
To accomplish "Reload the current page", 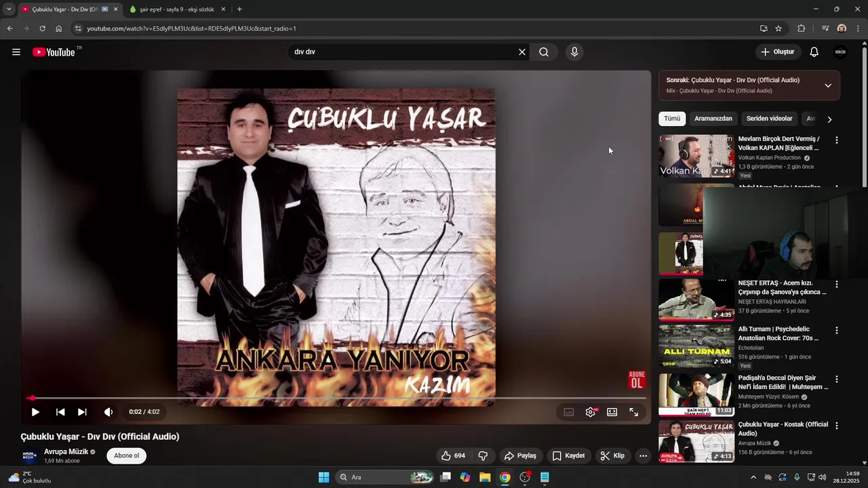I will click(42, 28).
